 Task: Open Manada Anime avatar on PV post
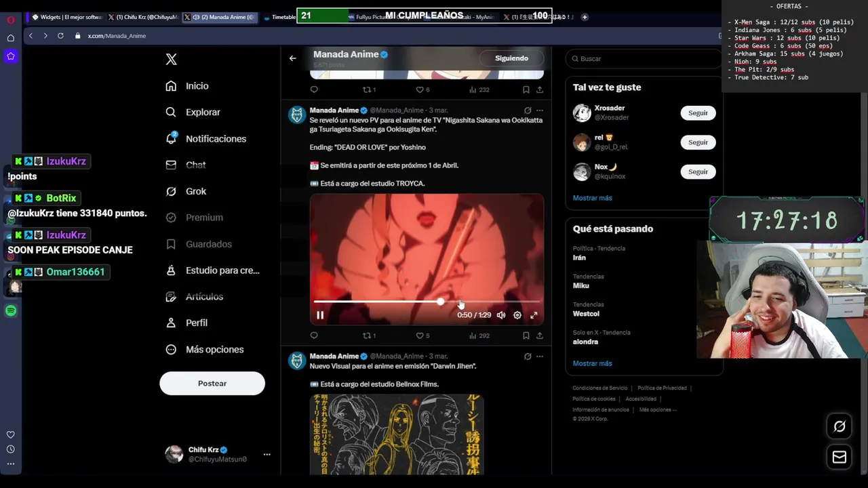(297, 115)
